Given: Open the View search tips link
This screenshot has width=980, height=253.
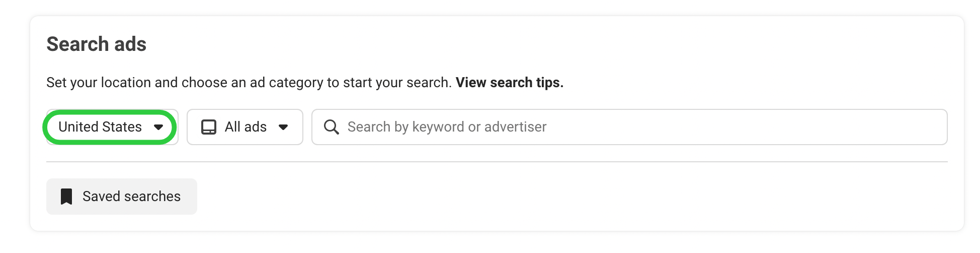Looking at the screenshot, I should [x=509, y=83].
